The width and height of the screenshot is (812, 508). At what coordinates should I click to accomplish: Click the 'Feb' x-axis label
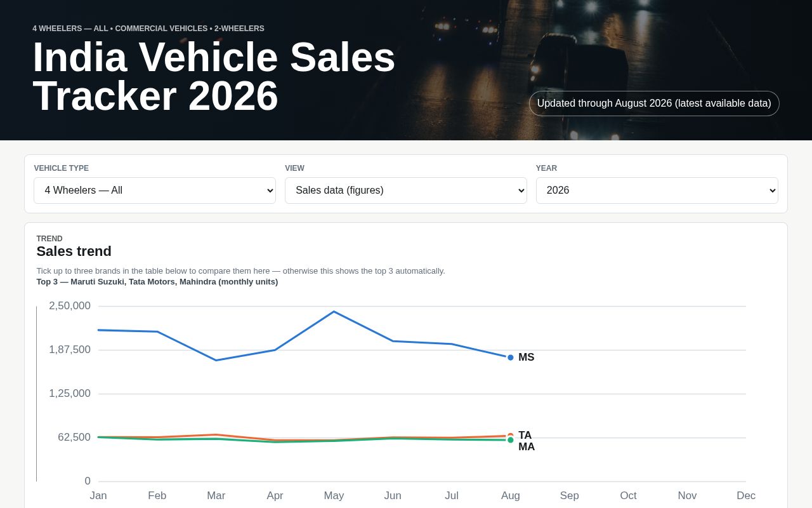157,496
